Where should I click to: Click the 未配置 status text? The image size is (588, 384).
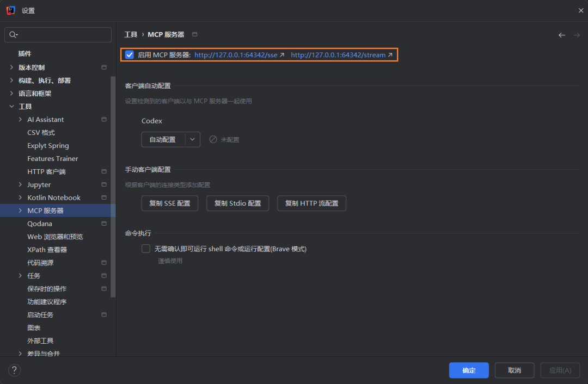(230, 140)
